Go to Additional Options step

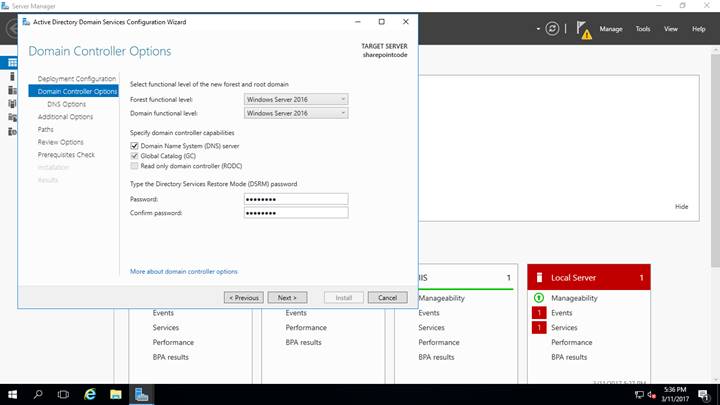[65, 117]
